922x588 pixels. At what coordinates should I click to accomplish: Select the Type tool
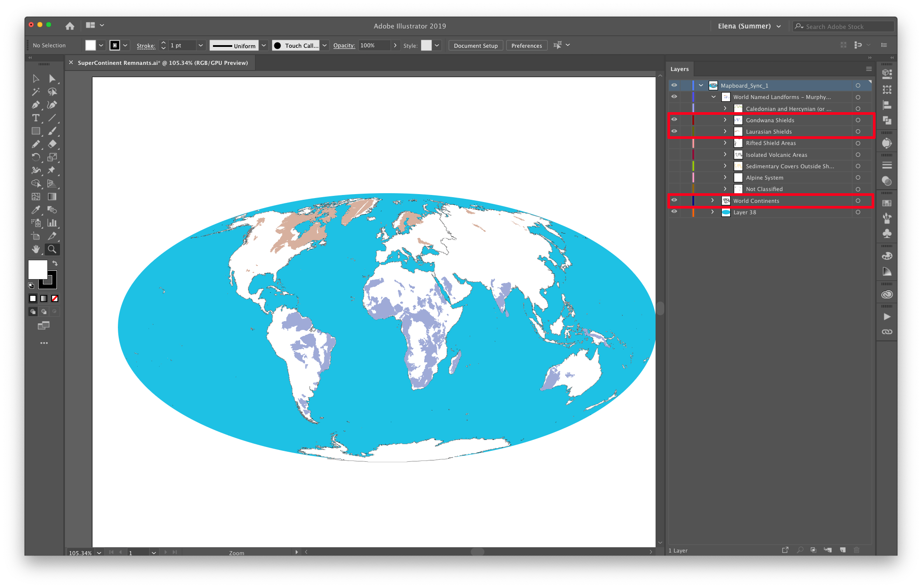(36, 118)
